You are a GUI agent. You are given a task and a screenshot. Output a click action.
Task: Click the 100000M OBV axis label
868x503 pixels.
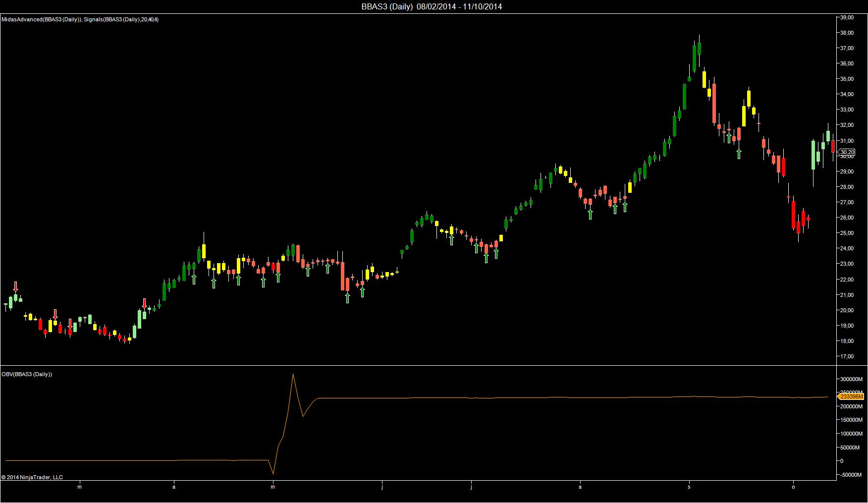(x=852, y=434)
